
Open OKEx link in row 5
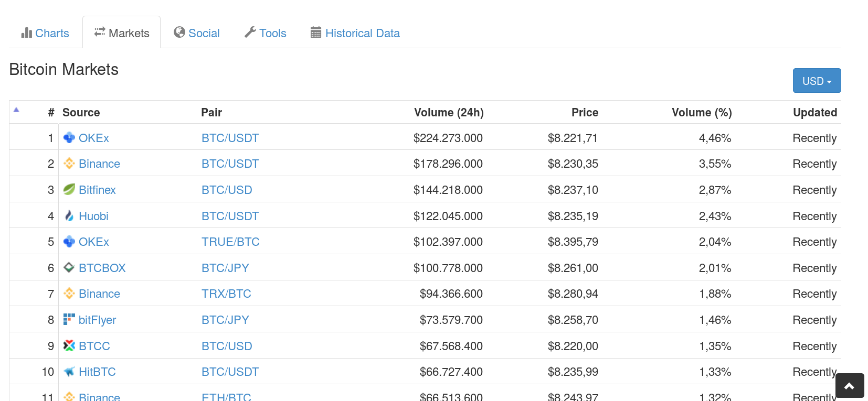(x=94, y=242)
